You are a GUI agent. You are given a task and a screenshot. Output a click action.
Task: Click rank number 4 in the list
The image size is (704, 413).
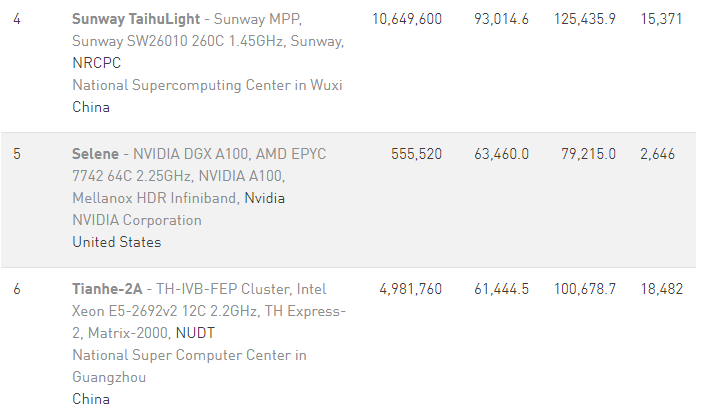click(x=17, y=19)
